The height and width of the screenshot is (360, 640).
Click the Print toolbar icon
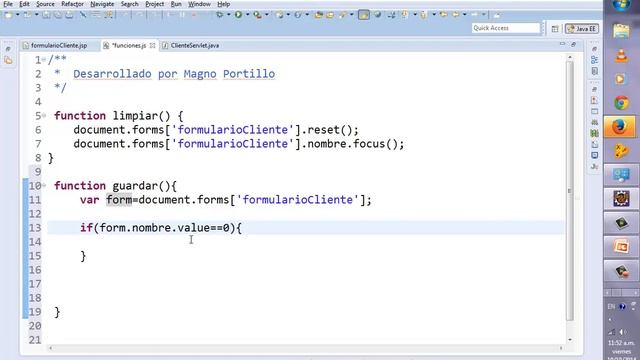click(x=69, y=15)
